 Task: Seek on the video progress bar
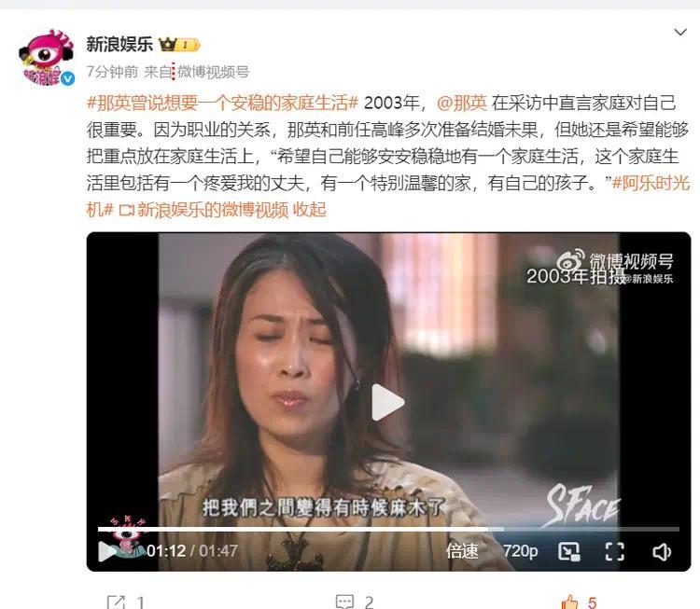click(388, 529)
